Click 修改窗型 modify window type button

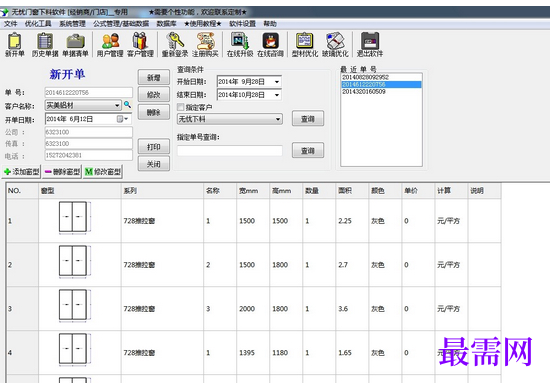click(x=103, y=172)
